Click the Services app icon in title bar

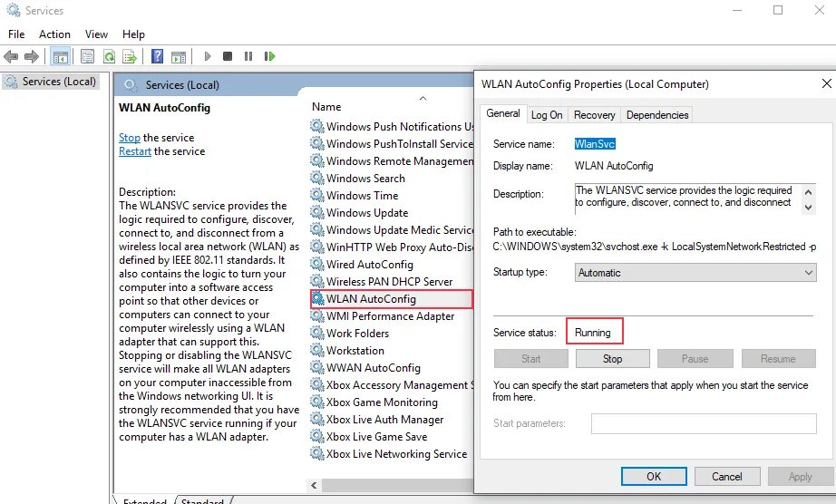[14, 10]
